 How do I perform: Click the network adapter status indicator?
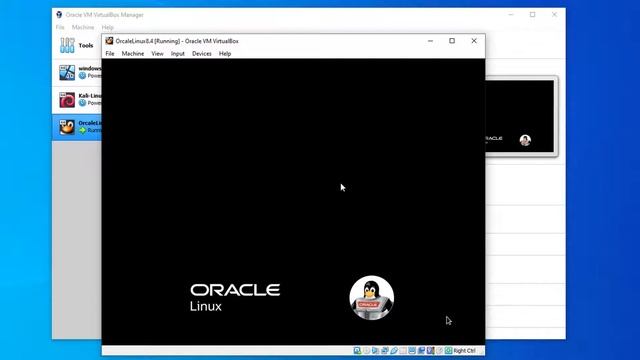tap(384, 351)
